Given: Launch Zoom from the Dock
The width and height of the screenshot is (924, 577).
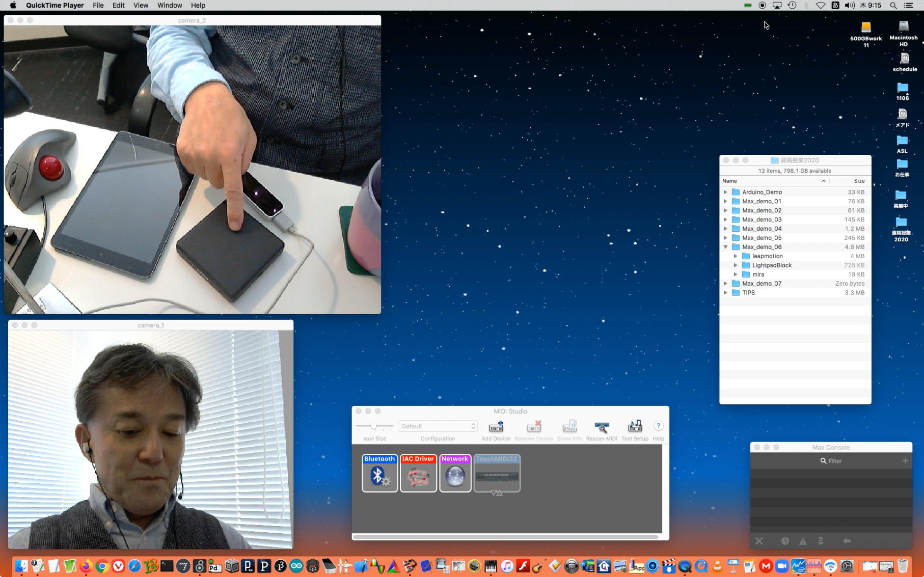Looking at the screenshot, I should (x=782, y=566).
